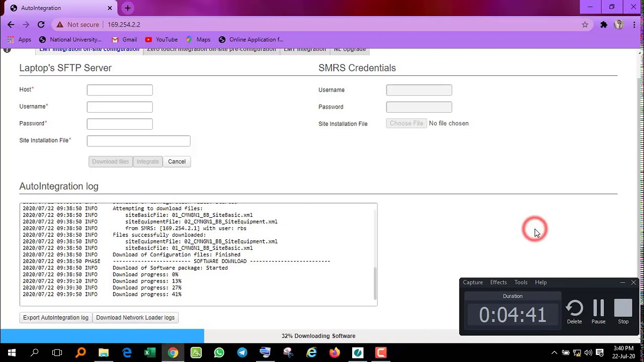Click Choose File for SMRS installation file

point(407,123)
